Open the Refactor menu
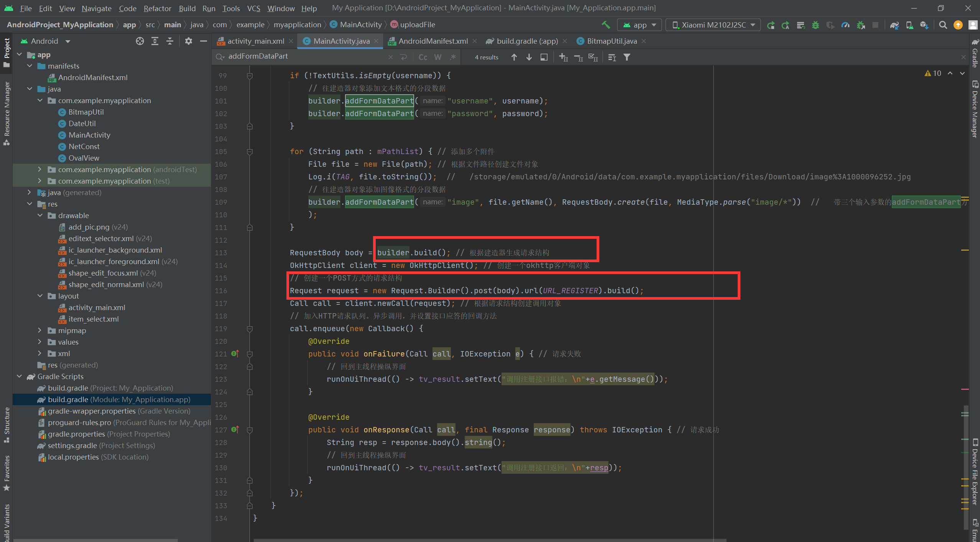 pyautogui.click(x=157, y=8)
